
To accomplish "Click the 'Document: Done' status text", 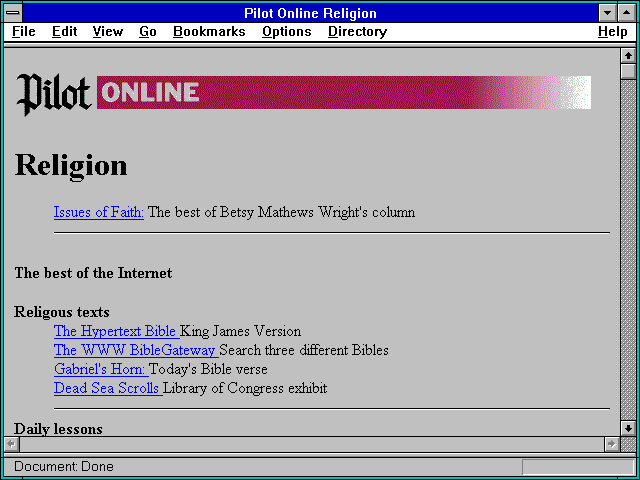I will click(x=64, y=466).
